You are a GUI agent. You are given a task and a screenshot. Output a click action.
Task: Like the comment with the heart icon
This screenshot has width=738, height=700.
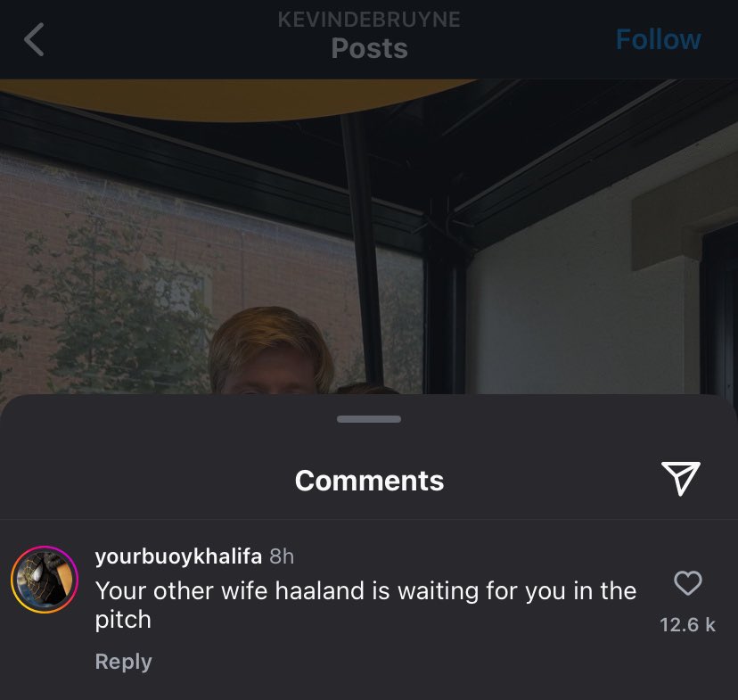[687, 583]
